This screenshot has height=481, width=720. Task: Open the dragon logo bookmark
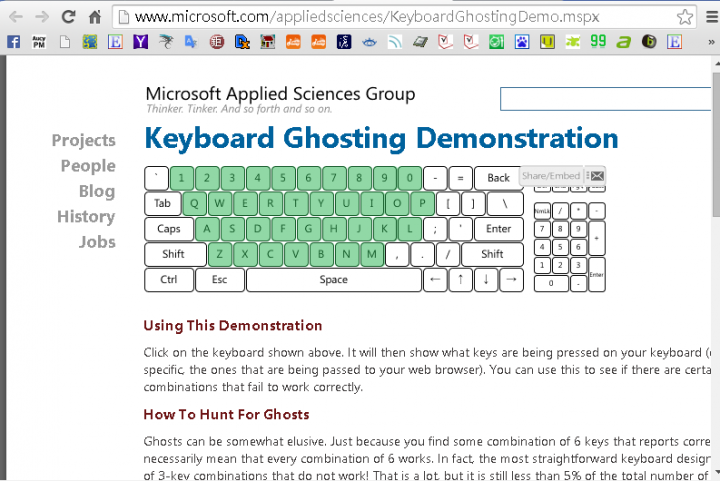click(166, 42)
